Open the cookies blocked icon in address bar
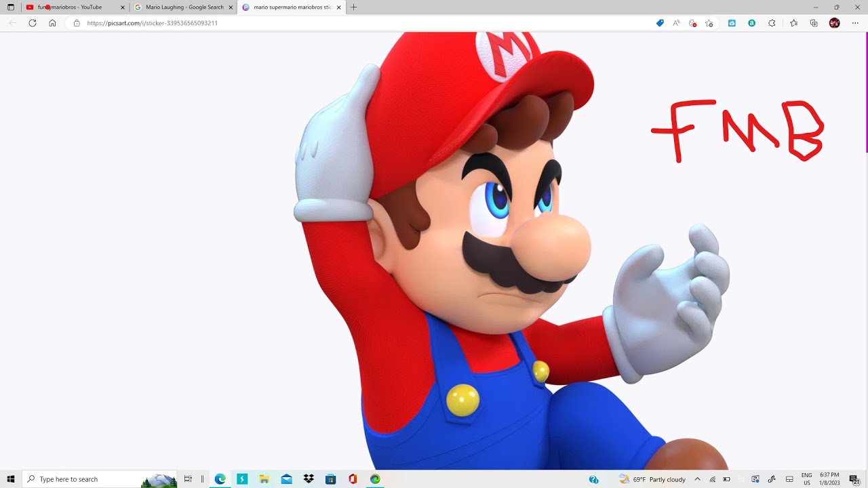Viewport: 868px width, 488px height. pos(692,23)
